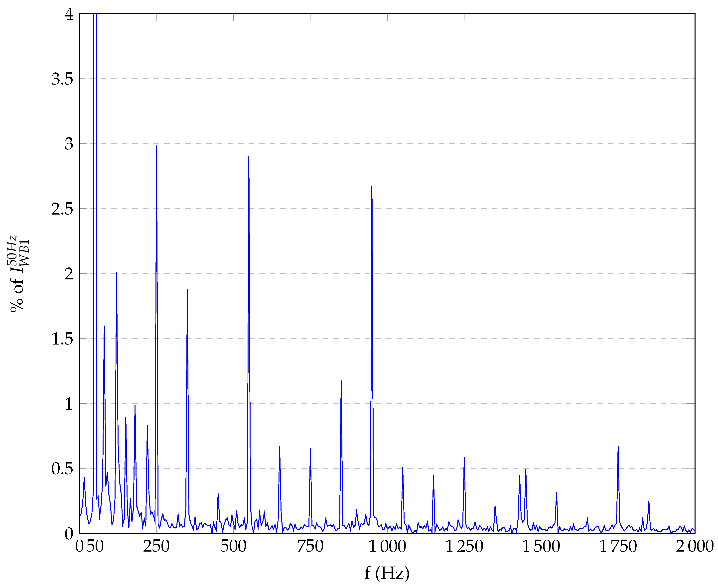Click the y-axis tick label 3.5
This screenshot has width=718, height=588.
62,79
